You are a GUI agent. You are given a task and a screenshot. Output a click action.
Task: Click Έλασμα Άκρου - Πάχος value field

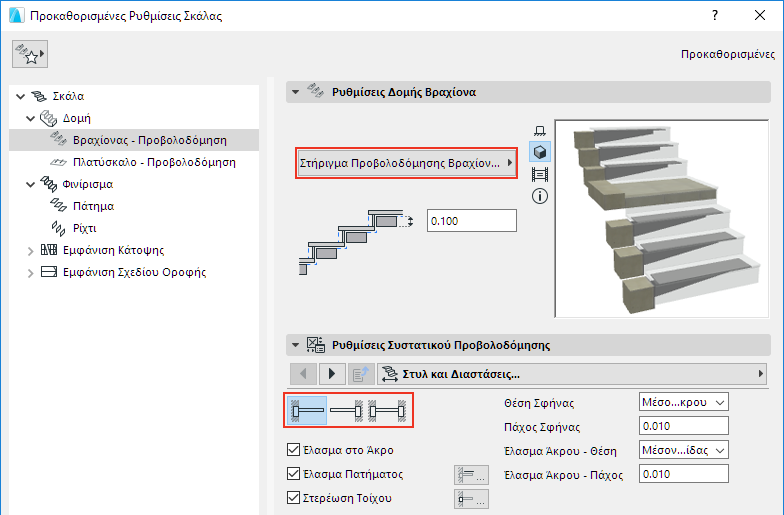(x=684, y=474)
